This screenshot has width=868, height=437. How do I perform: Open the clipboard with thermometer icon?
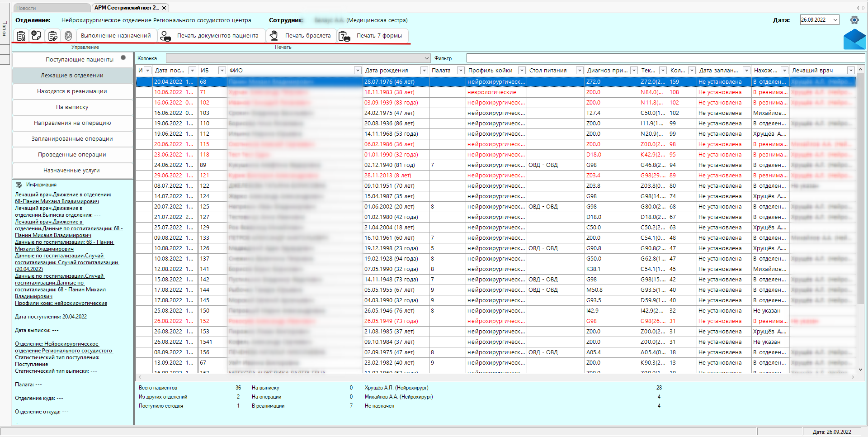coord(21,36)
